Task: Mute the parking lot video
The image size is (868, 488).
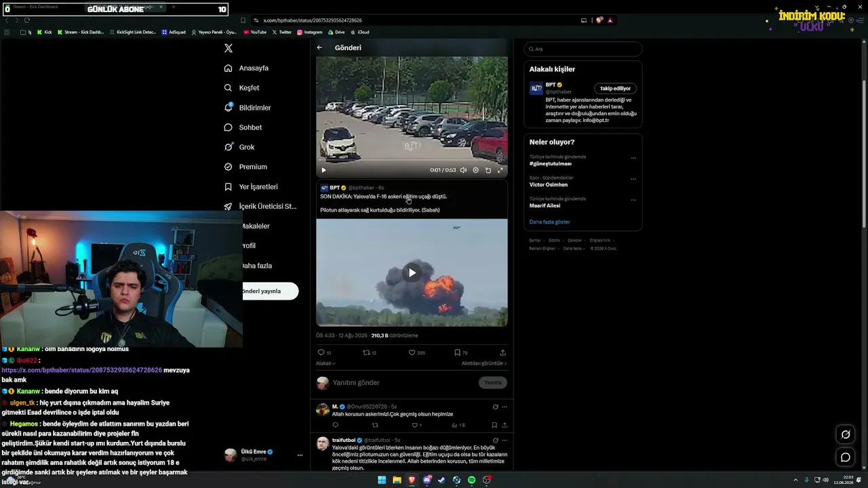Action: [463, 170]
